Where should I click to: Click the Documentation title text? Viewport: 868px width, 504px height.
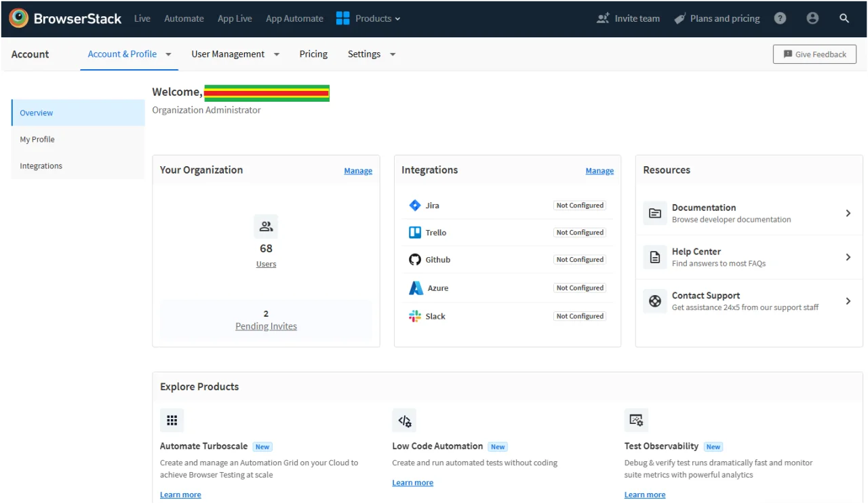[704, 208]
